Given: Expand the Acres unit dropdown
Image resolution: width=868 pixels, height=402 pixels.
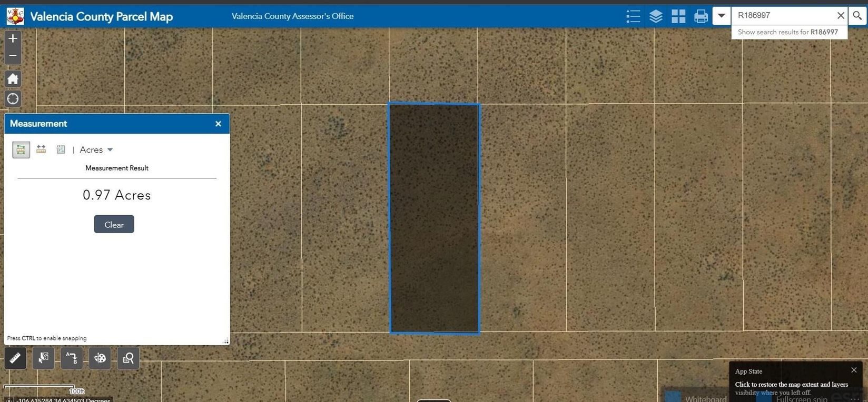Looking at the screenshot, I should 96,150.
